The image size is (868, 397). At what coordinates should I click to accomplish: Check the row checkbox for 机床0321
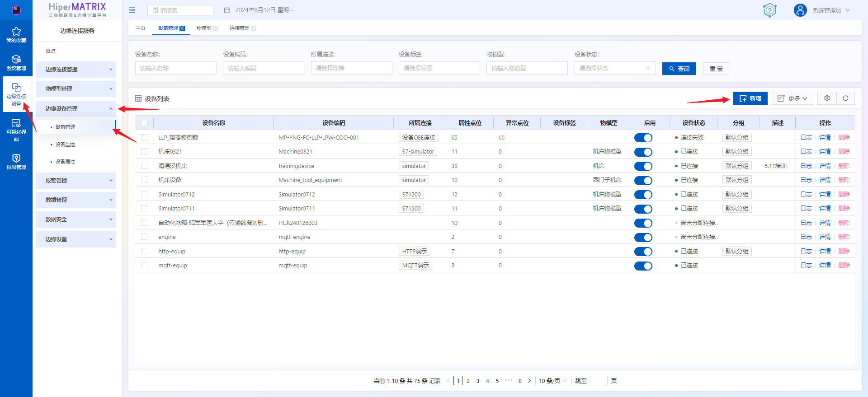coord(144,151)
